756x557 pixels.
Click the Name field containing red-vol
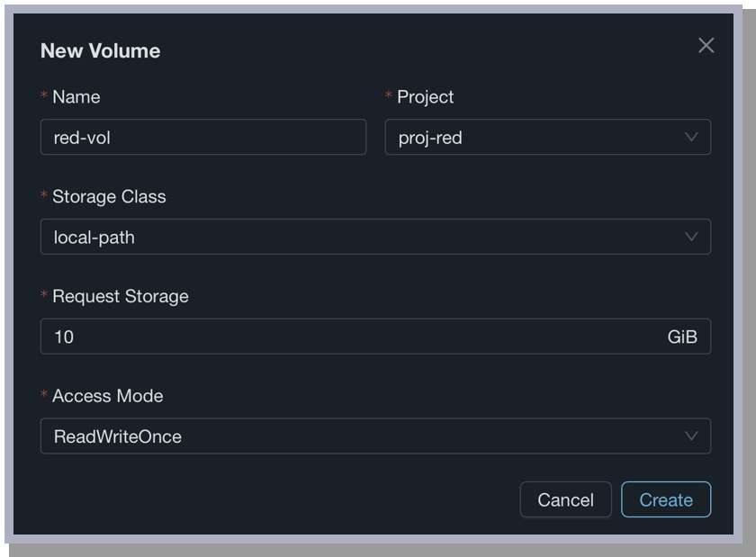pyautogui.click(x=203, y=138)
